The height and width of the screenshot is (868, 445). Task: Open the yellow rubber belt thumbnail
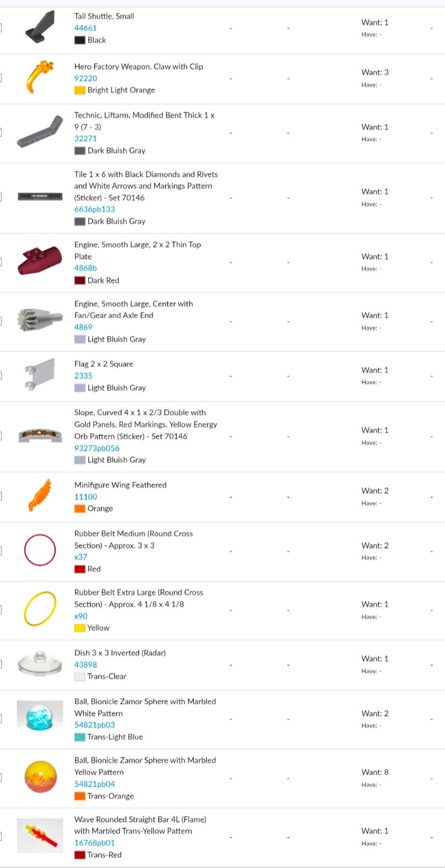tap(40, 609)
